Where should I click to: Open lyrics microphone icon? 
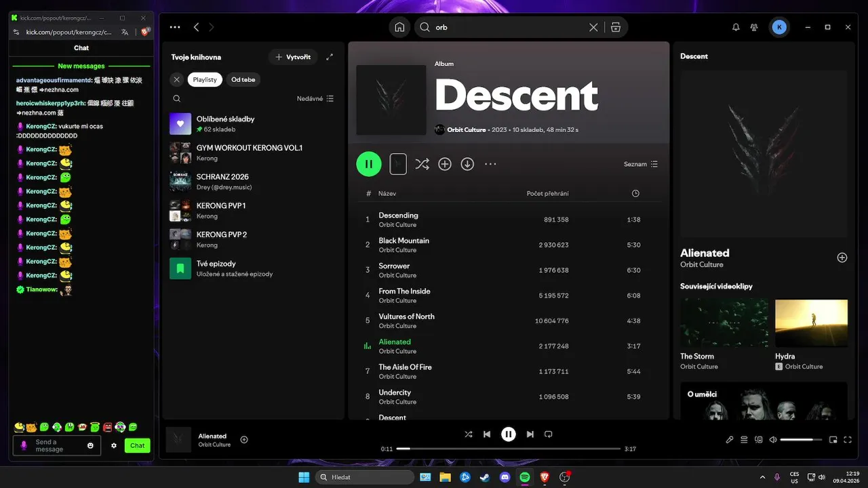730,439
